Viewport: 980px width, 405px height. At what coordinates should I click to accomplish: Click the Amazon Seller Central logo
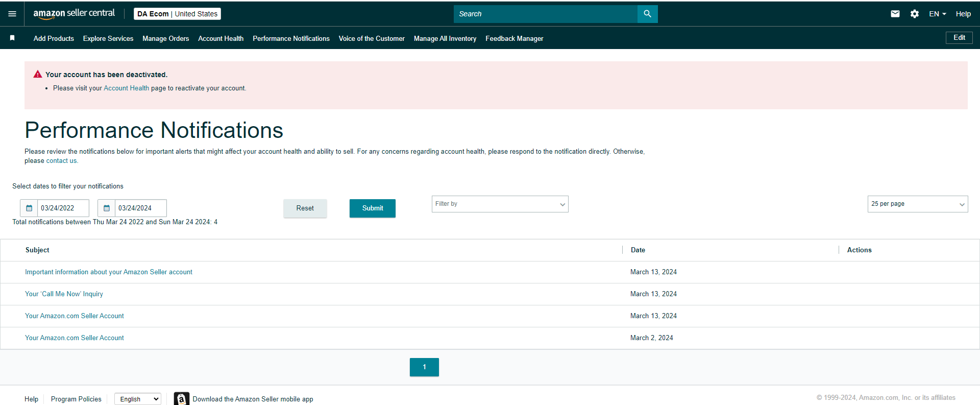[x=74, y=14]
